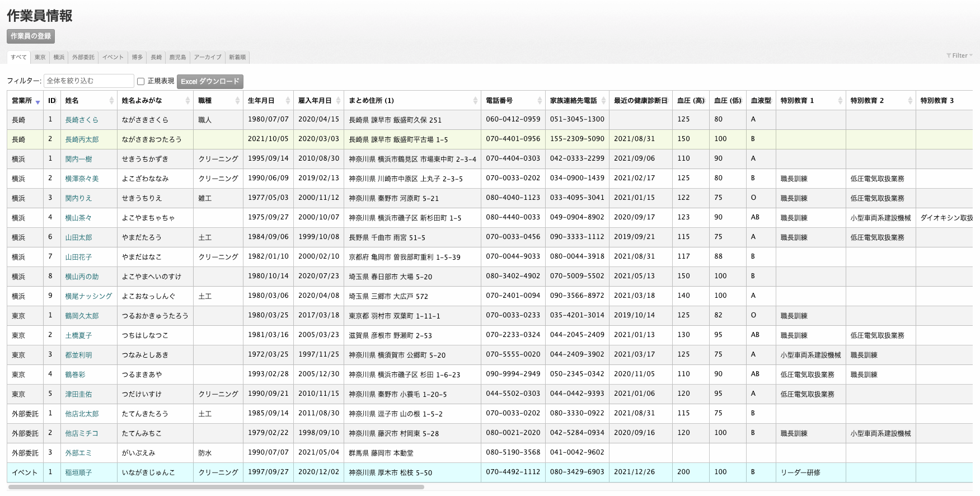The height and width of the screenshot is (496, 980).
Task: Click the horizontal scrollbar below the table
Action: tap(216, 487)
